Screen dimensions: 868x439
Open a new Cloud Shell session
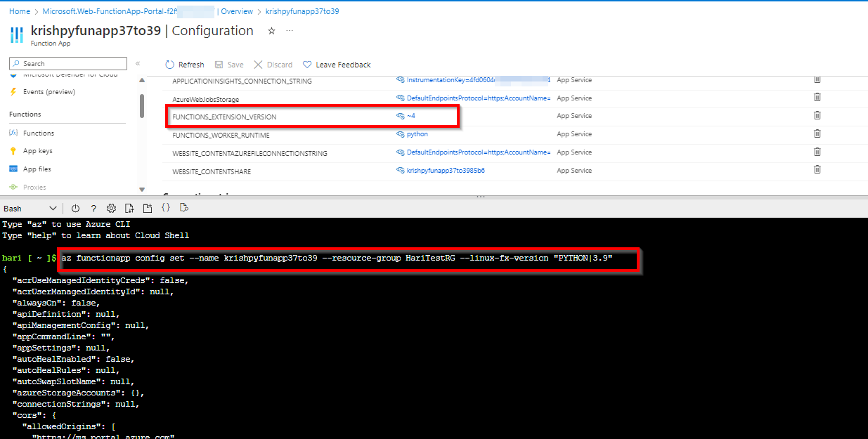tap(148, 209)
